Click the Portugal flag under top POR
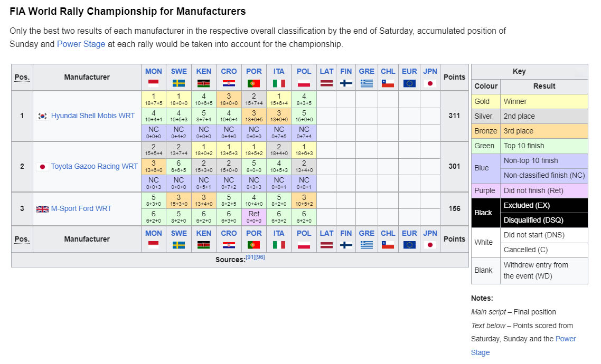The image size is (601, 364). tap(253, 83)
